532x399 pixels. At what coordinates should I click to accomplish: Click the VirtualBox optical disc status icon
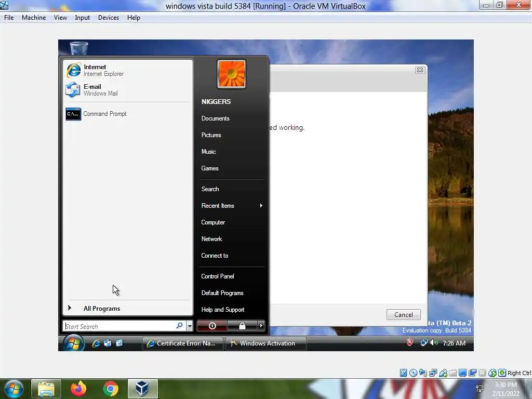click(413, 373)
